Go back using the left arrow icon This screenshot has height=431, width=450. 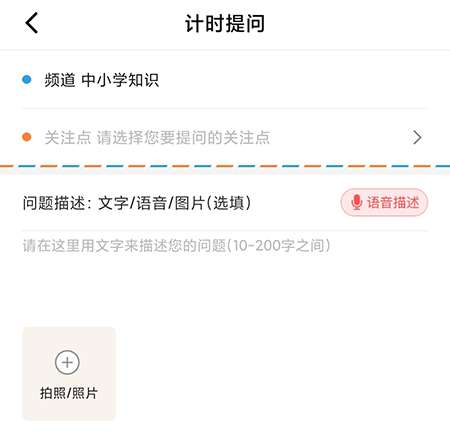coord(32,23)
